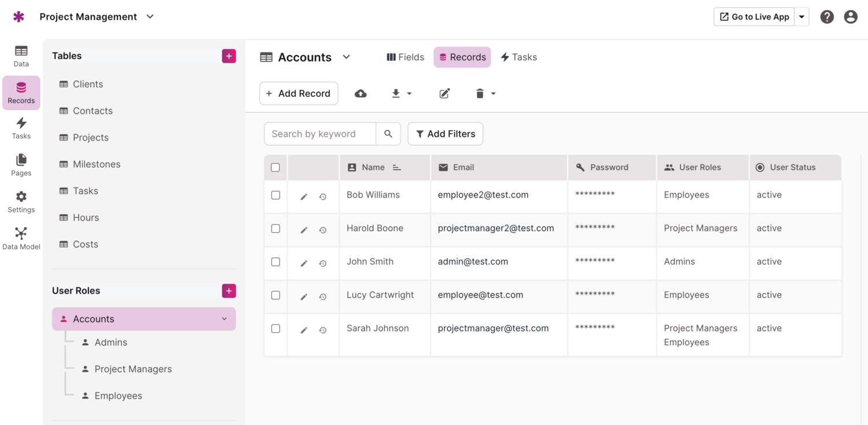Image resolution: width=868 pixels, height=425 pixels.
Task: Expand the delete trash dropdown arrow
Action: 493,94
